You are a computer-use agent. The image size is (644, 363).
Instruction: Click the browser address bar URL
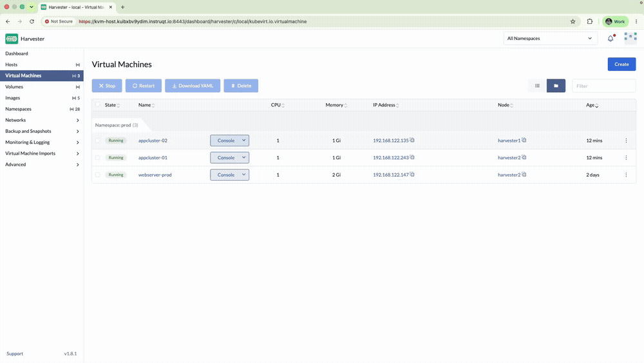click(x=193, y=21)
